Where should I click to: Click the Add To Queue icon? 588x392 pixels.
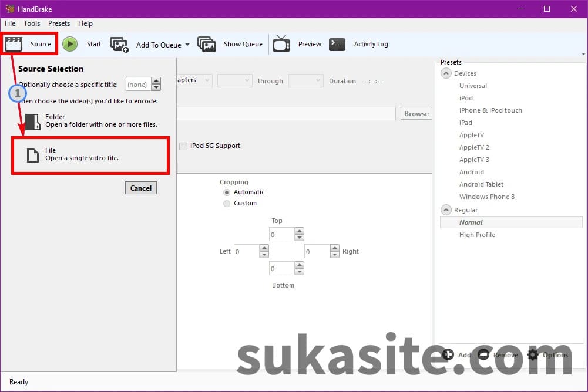tap(119, 45)
